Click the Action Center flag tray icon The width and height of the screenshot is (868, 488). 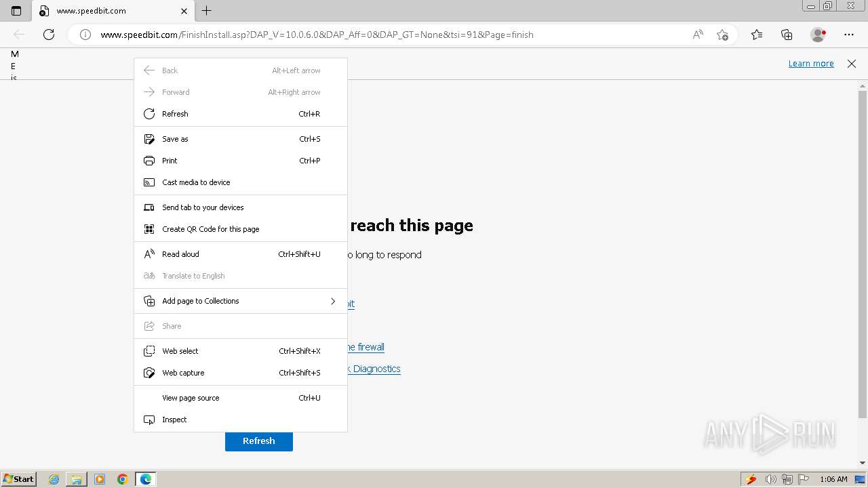click(x=804, y=479)
